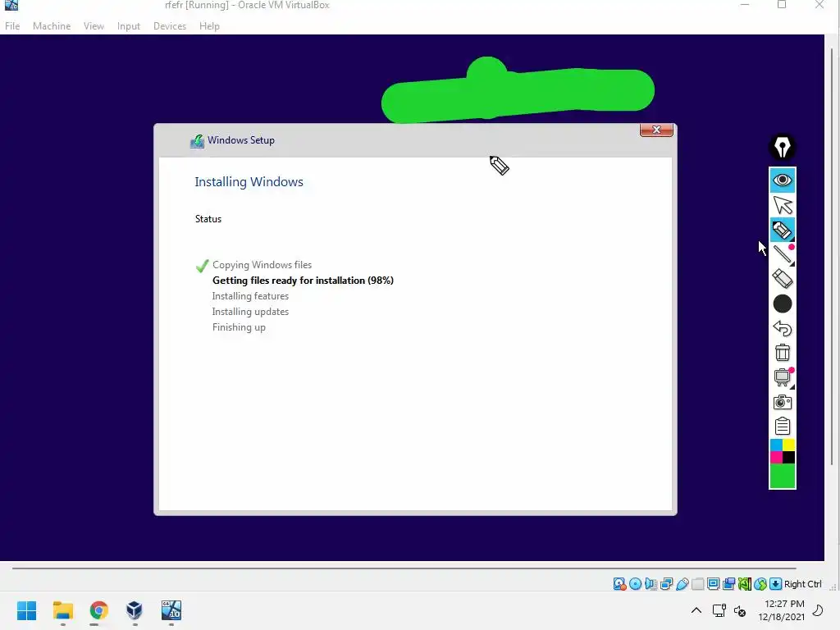The image size is (840, 630).
Task: Undo the last drawing stroke
Action: [x=782, y=328]
